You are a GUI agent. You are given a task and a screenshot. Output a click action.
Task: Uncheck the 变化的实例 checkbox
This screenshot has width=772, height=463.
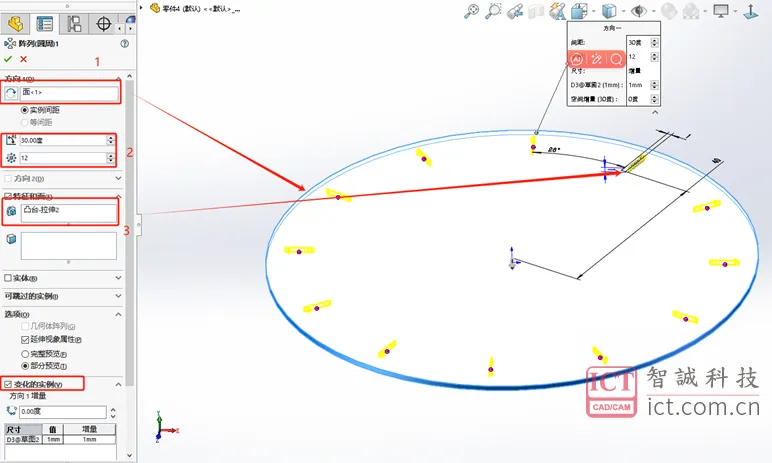point(8,384)
